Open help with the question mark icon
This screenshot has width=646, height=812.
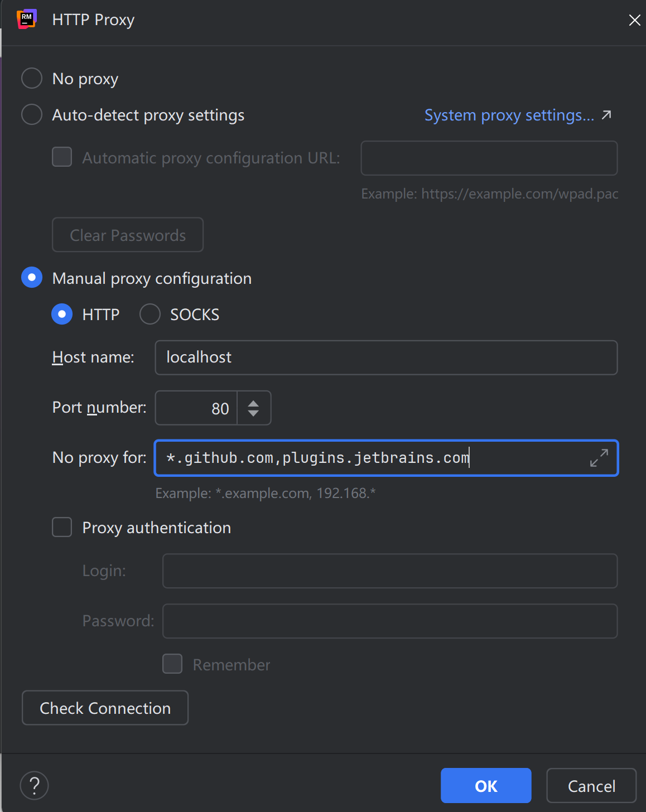tap(34, 785)
